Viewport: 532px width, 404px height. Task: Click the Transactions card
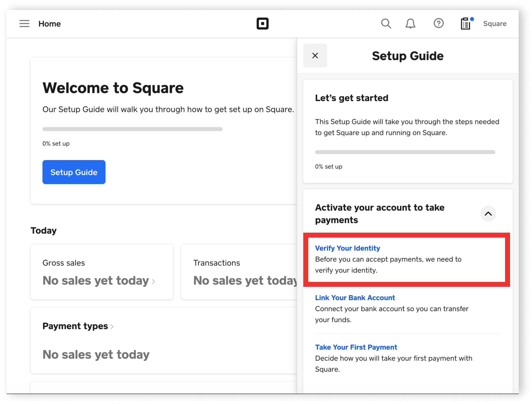239,272
